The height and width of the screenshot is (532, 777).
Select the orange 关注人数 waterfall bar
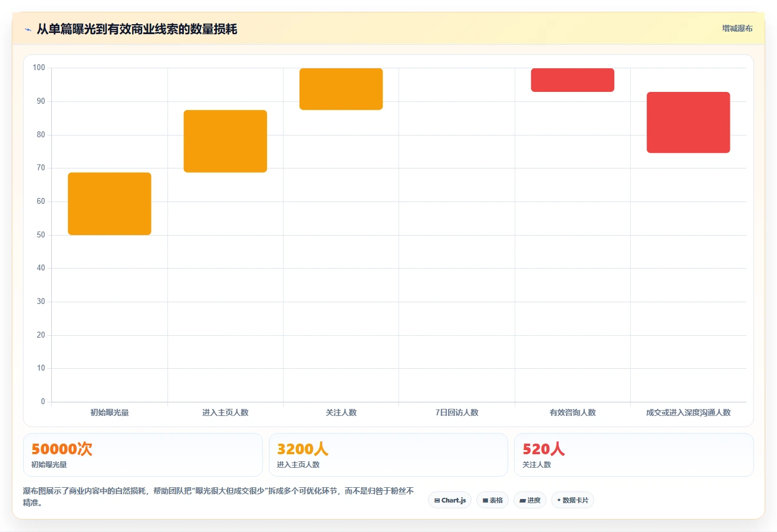[341, 89]
